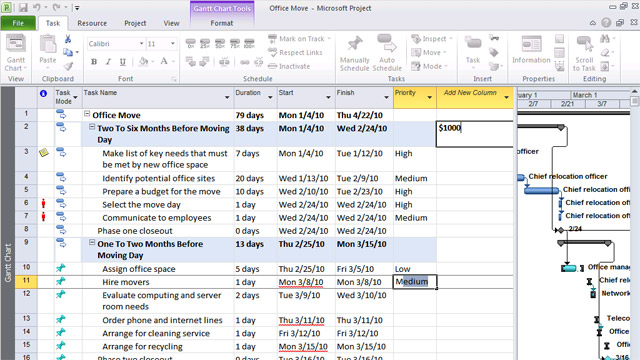640x360 pixels.
Task: Click the Copy icon in Clipboard group
Action: (68, 52)
